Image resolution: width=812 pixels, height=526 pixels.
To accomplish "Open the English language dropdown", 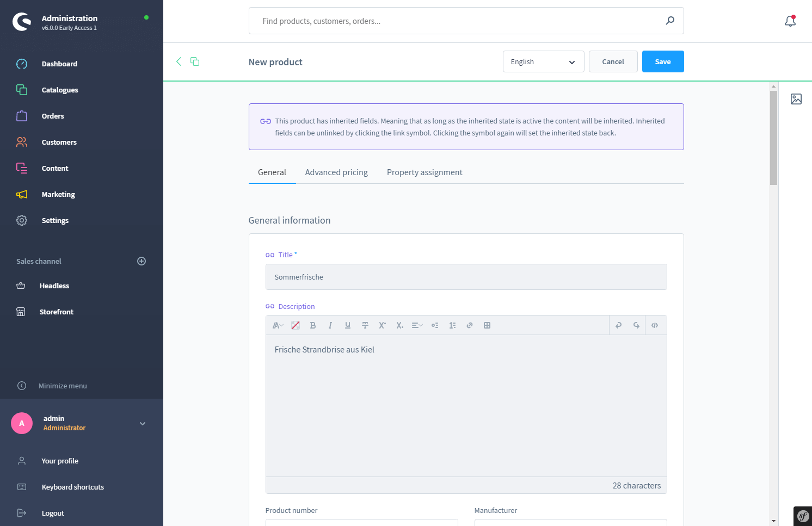I will [x=544, y=61].
